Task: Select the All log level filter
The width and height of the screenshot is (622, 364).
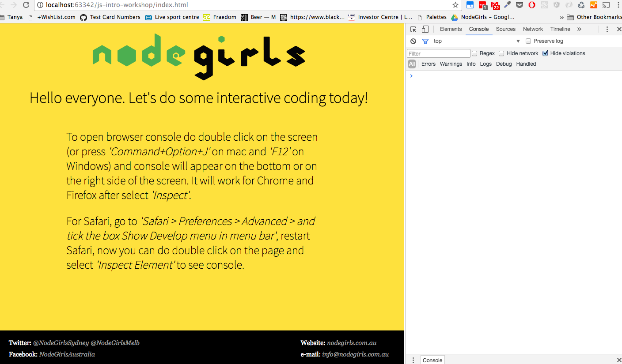Action: coord(412,64)
